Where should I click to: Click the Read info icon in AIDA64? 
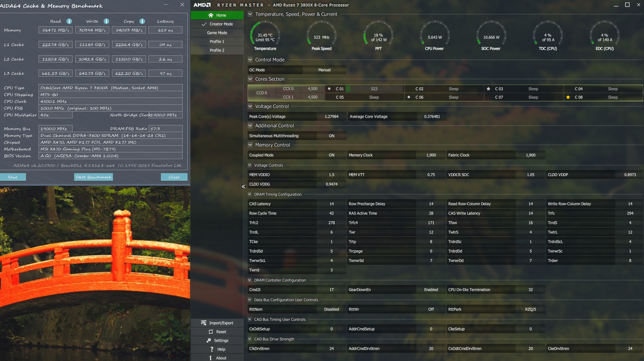pyautogui.click(x=69, y=21)
